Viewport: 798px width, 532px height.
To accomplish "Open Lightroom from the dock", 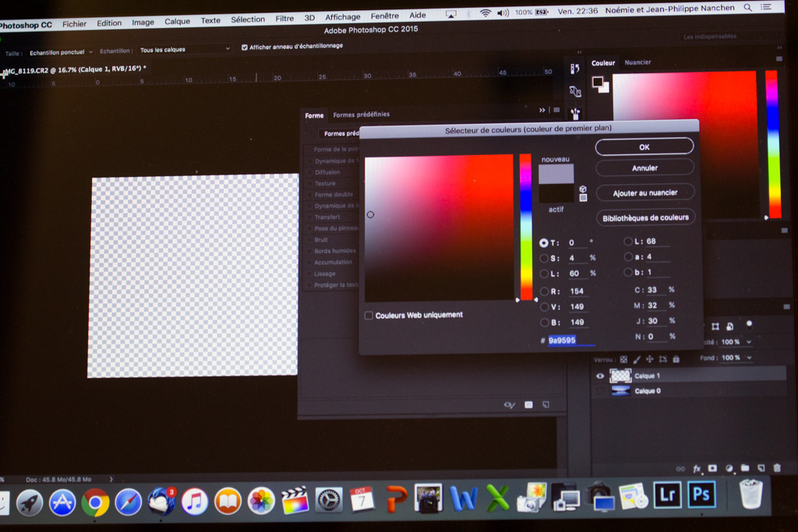I will pyautogui.click(x=667, y=495).
